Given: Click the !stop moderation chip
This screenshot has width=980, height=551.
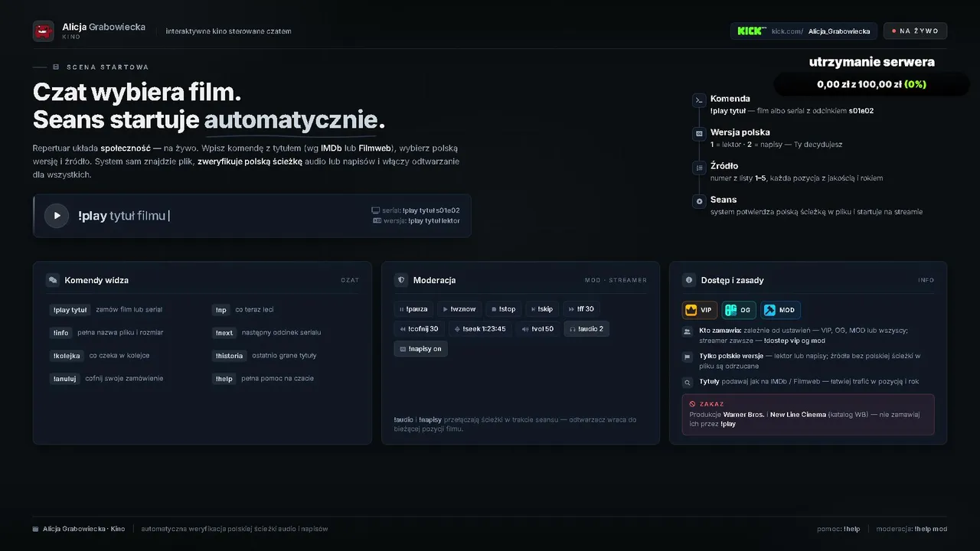Looking at the screenshot, I should (x=504, y=309).
